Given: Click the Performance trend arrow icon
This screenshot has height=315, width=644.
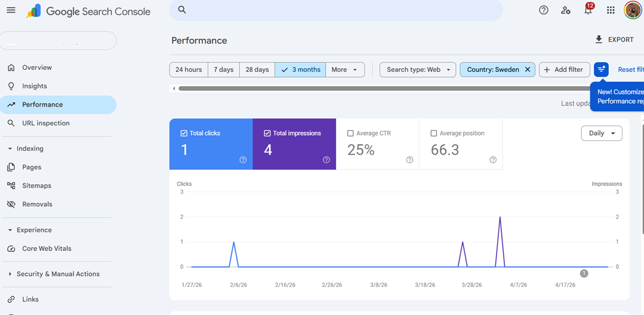Looking at the screenshot, I should [x=11, y=105].
